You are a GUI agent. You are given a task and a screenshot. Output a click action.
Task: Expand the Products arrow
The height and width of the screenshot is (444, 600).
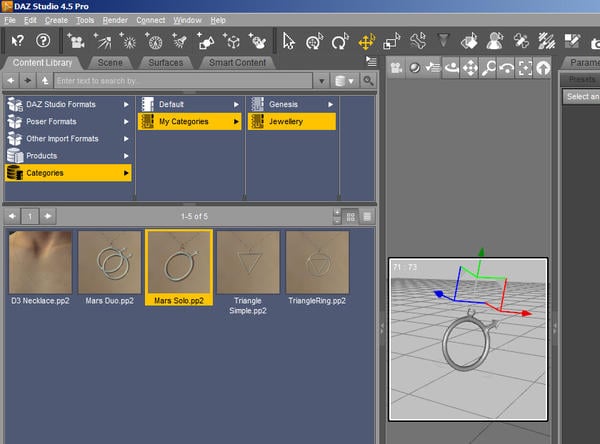pyautogui.click(x=126, y=156)
